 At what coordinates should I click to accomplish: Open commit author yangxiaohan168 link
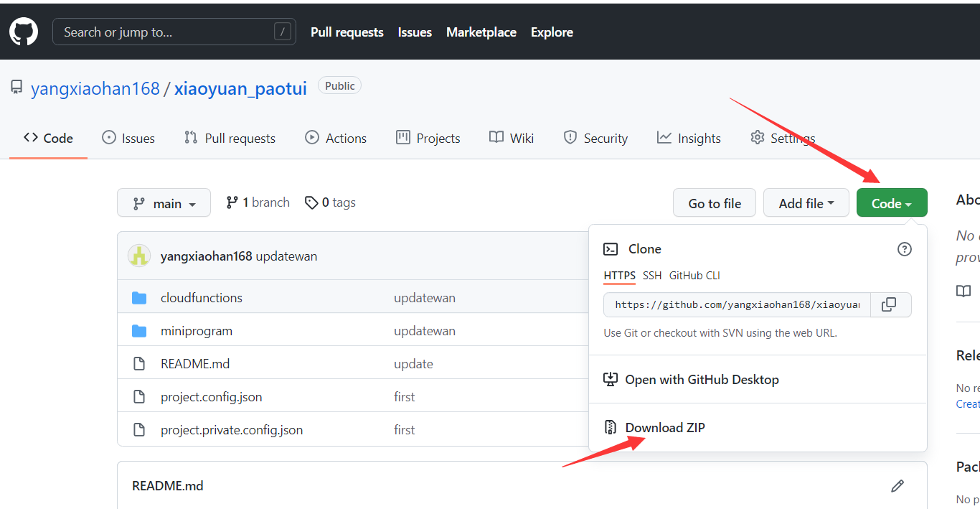pyautogui.click(x=206, y=256)
